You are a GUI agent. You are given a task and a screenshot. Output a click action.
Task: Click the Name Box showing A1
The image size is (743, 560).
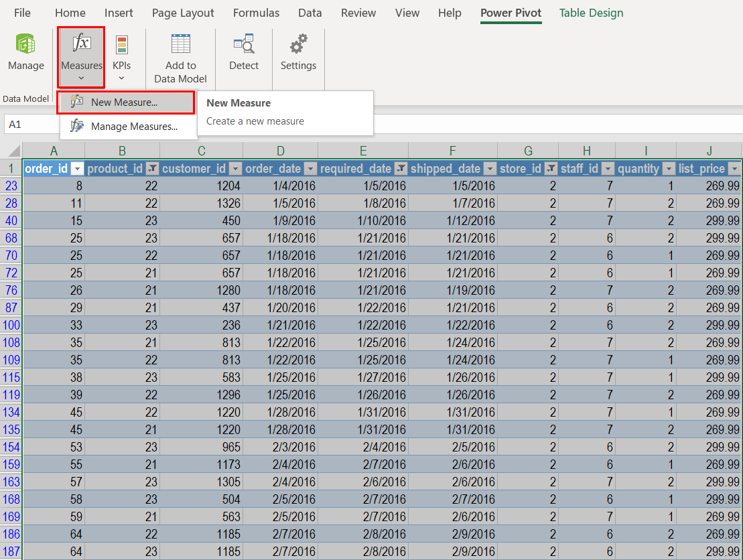pyautogui.click(x=30, y=125)
